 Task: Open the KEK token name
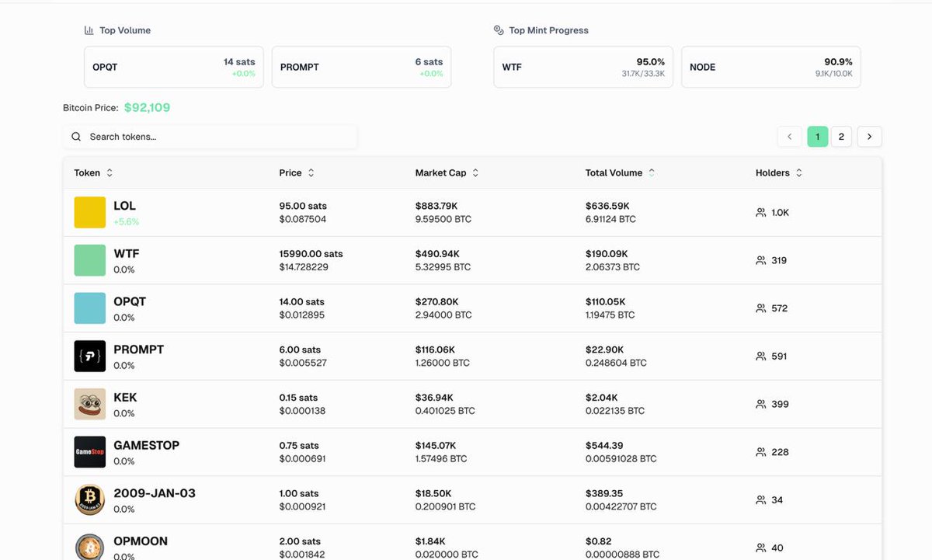pos(125,398)
